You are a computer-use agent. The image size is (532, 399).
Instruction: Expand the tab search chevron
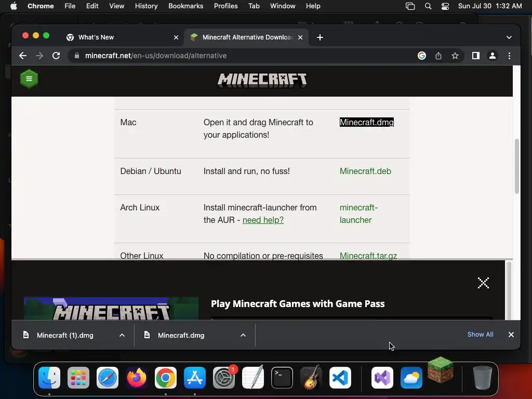(x=509, y=37)
